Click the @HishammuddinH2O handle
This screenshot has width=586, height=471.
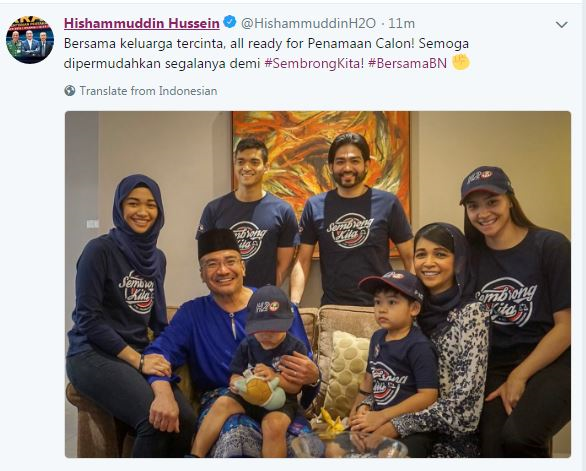pyautogui.click(x=308, y=24)
